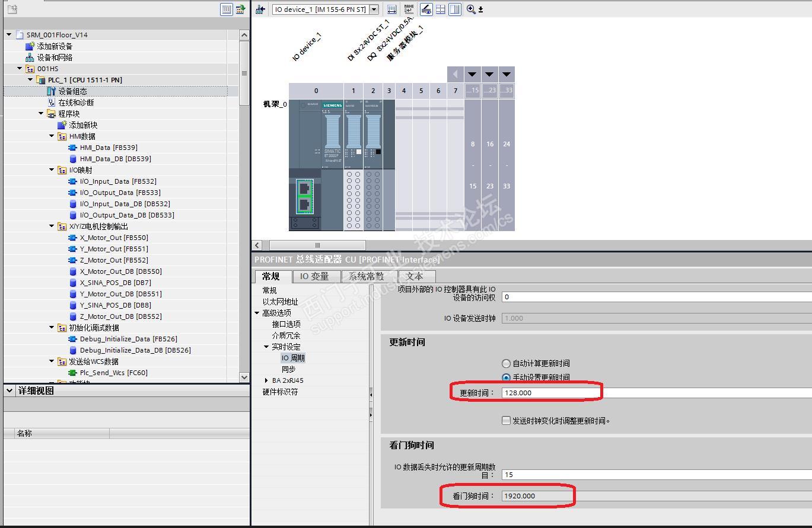Click the 添加新设备 add device icon
Viewport: 812px width, 528px height.
pos(30,46)
